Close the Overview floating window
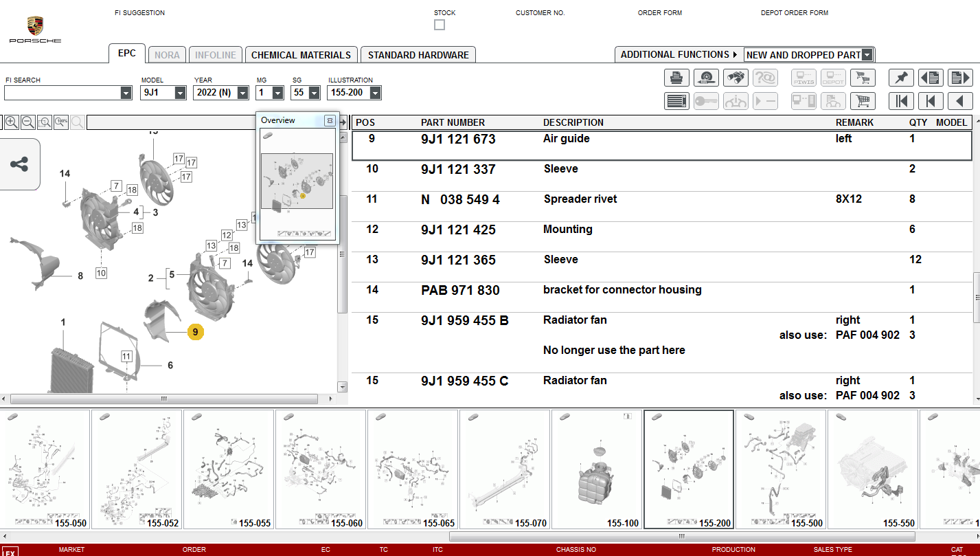Viewport: 980px width, 556px height. 330,120
